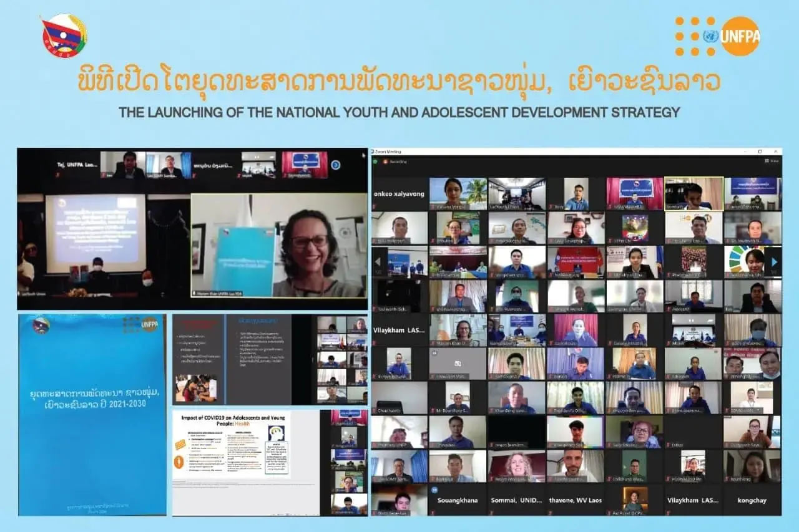This screenshot has height=532, width=799.
Task: Select the camera-off grey participant tile
Action: point(458,364)
